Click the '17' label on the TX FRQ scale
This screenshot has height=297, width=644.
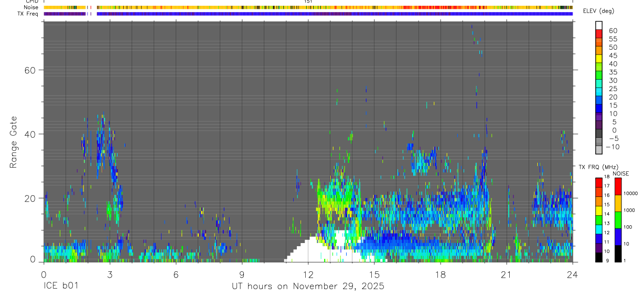tap(607, 186)
